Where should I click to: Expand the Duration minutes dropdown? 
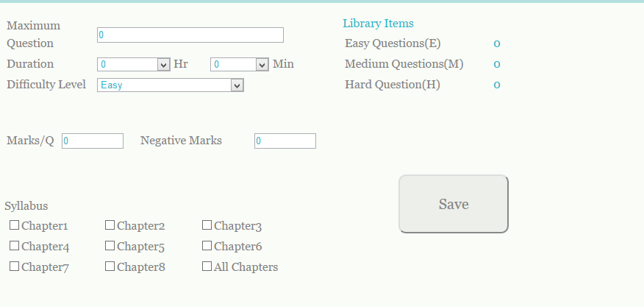(240, 65)
